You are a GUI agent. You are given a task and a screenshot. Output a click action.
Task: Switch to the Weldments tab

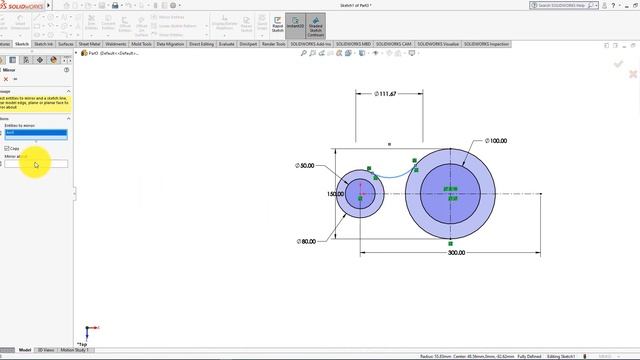pyautogui.click(x=116, y=44)
